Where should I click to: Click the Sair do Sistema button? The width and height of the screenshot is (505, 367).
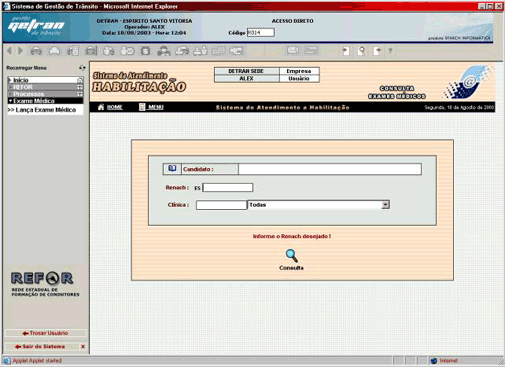pyautogui.click(x=41, y=347)
